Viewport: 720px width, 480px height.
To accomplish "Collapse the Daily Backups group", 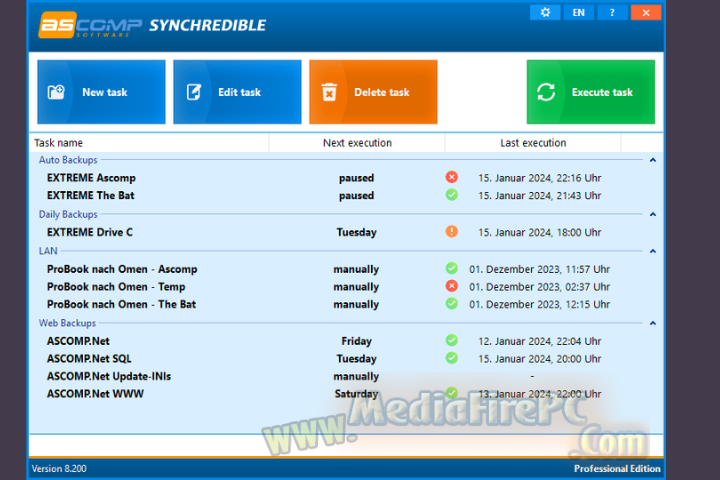I will [x=652, y=214].
